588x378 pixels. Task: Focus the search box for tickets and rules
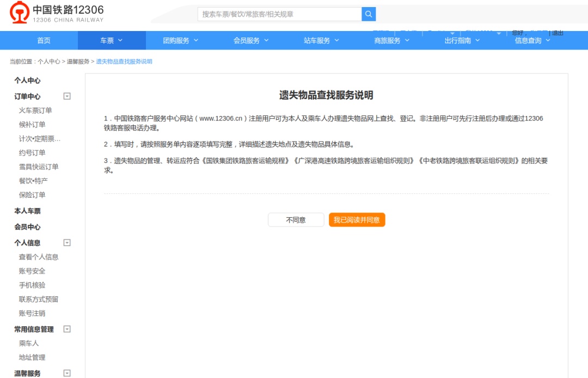pyautogui.click(x=279, y=14)
